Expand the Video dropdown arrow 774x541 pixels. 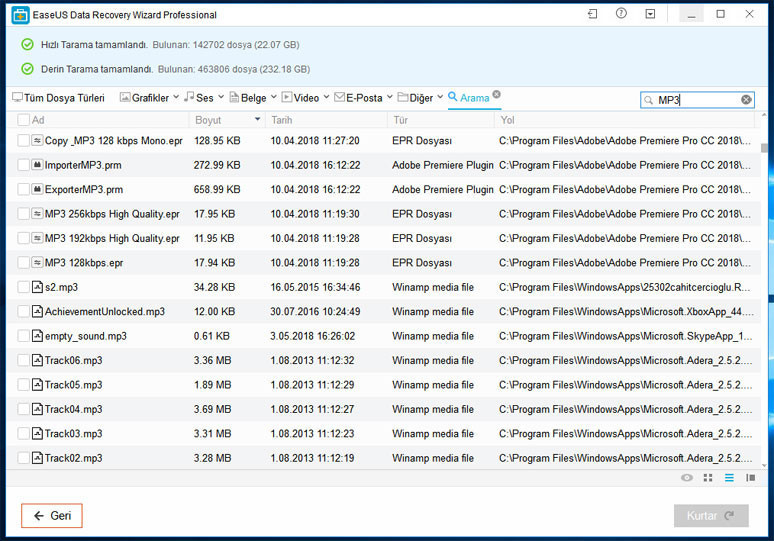click(326, 97)
